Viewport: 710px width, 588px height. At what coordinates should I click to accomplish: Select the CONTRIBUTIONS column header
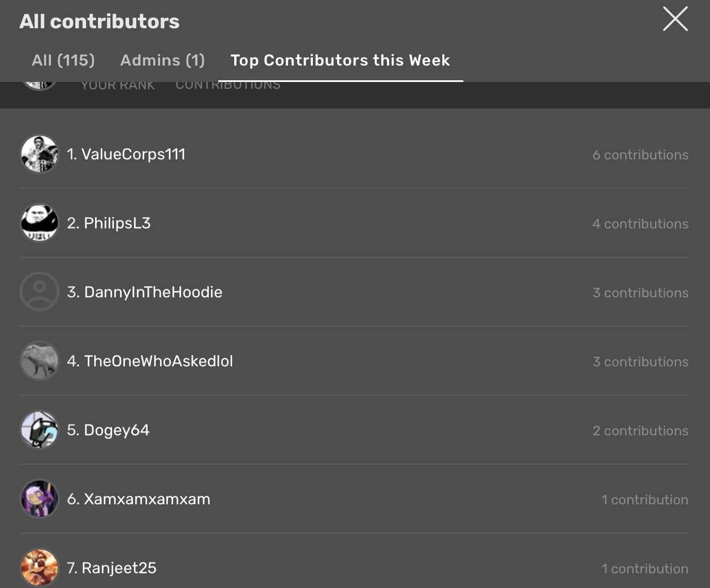click(x=227, y=85)
